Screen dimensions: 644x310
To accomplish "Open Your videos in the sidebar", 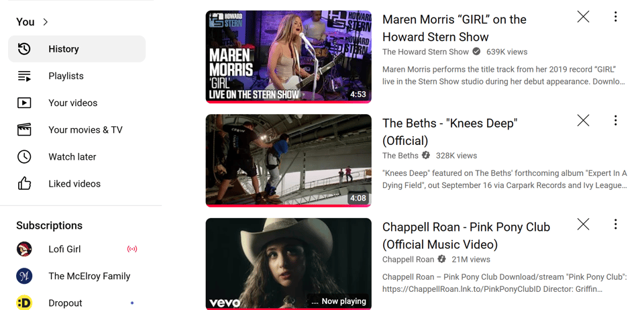I will pos(76,103).
